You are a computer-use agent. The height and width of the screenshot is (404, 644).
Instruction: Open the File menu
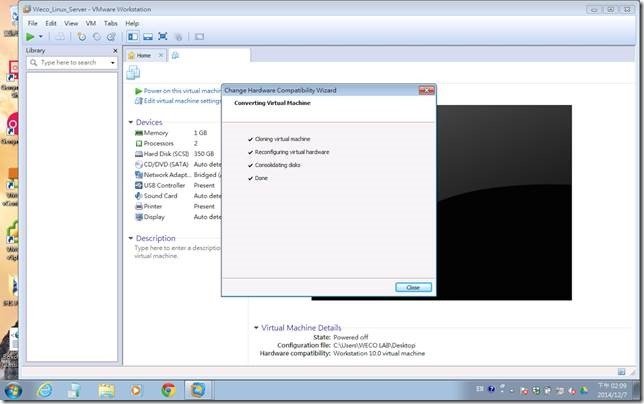32,23
